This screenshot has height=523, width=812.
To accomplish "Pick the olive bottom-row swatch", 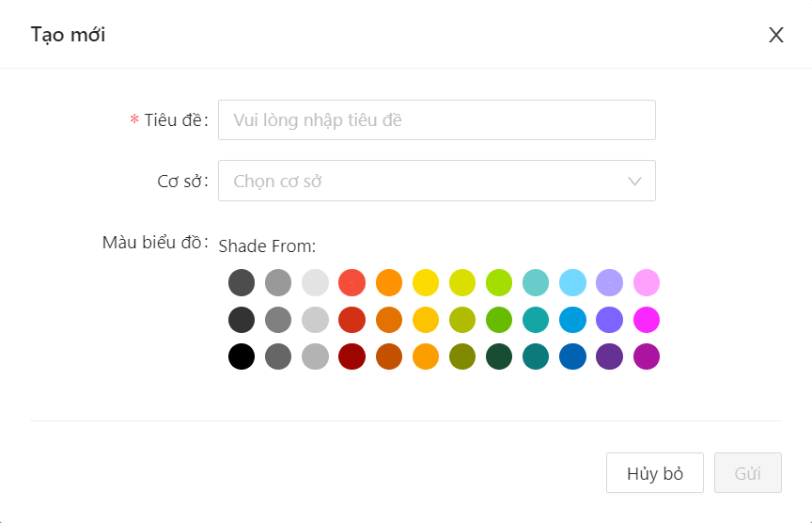I will (x=462, y=357).
